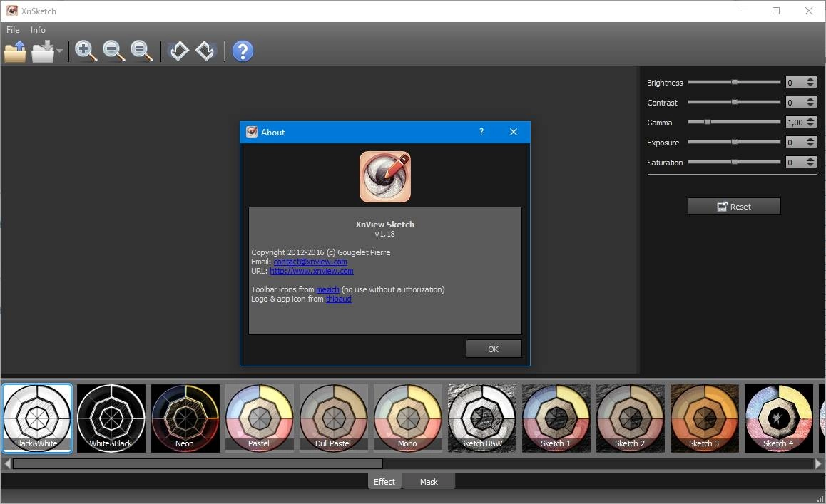This screenshot has width=826, height=504.
Task: Click the save/export folder icon
Action: click(43, 51)
